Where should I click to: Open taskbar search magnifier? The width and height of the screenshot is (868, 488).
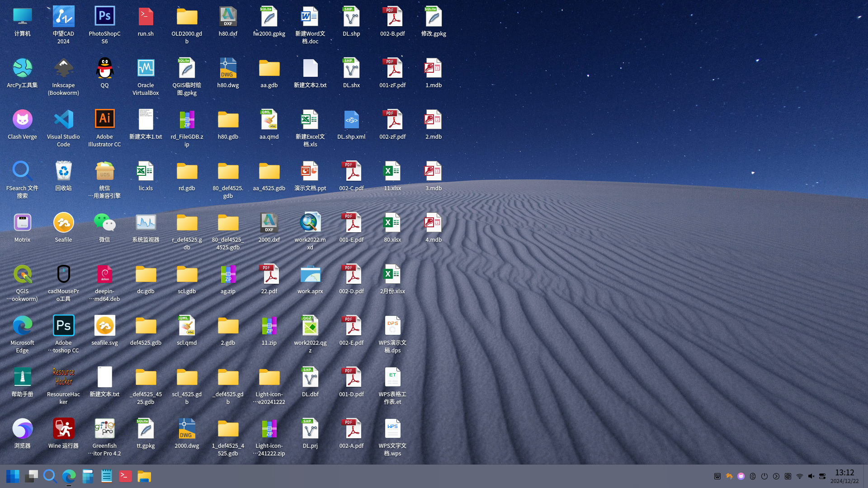(x=50, y=476)
